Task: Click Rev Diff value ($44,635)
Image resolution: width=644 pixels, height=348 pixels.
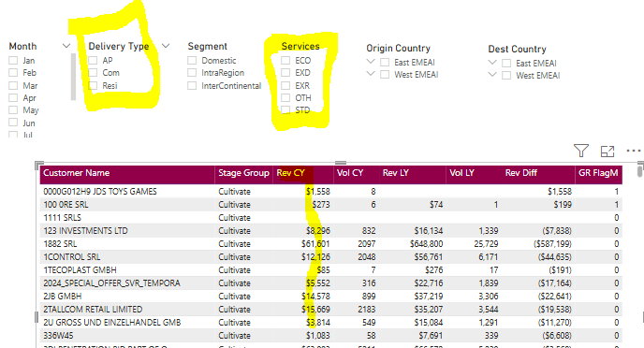Action: click(x=554, y=257)
